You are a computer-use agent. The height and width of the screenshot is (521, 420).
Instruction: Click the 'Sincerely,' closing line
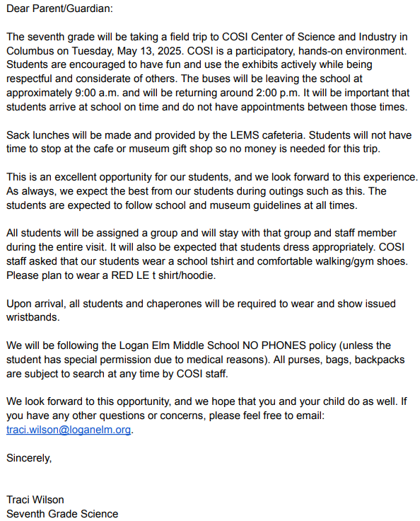point(29,458)
